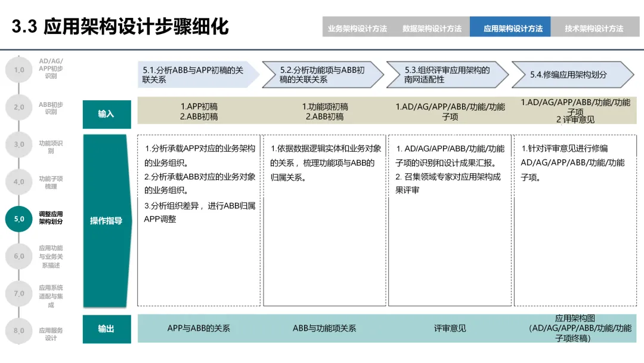This screenshot has height=363, width=644.
Task: Open the 应用架构设计方法 tab
Action: [510, 27]
